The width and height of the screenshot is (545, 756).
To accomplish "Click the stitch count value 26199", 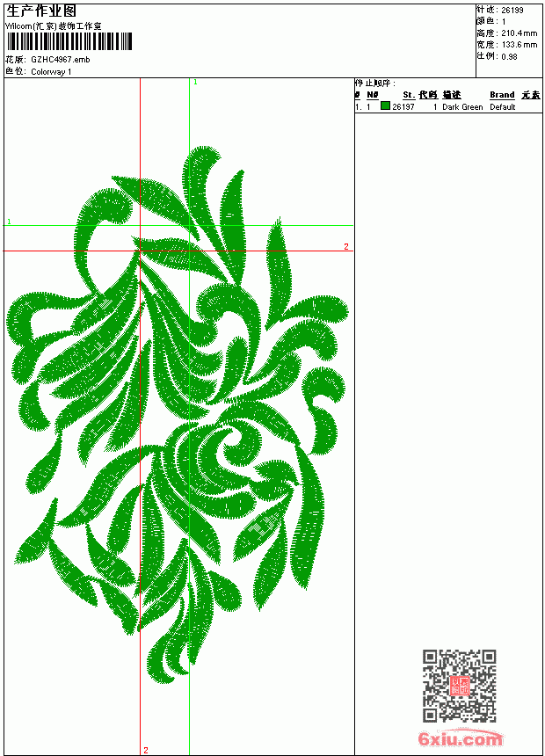I will pyautogui.click(x=512, y=11).
